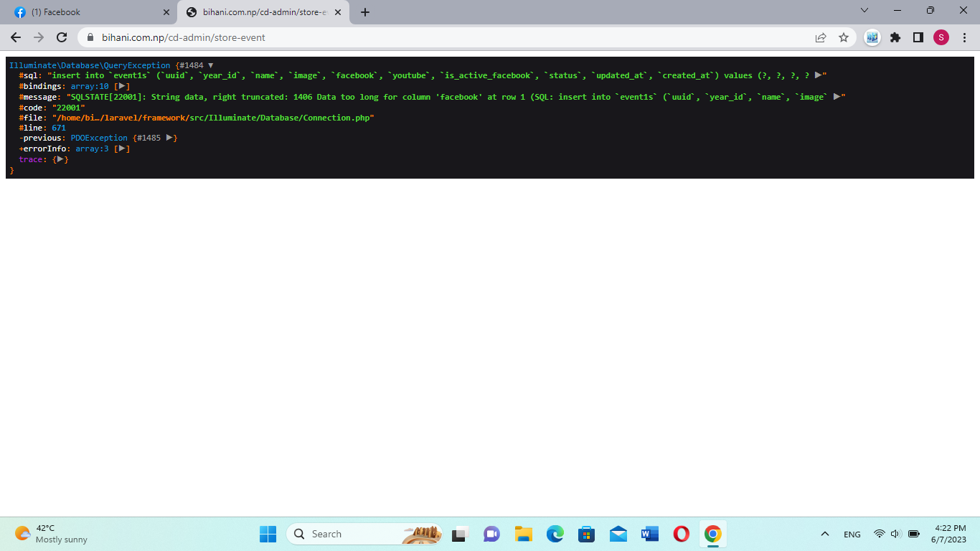980x551 pixels.
Task: Open a new browser tab
Action: [365, 12]
